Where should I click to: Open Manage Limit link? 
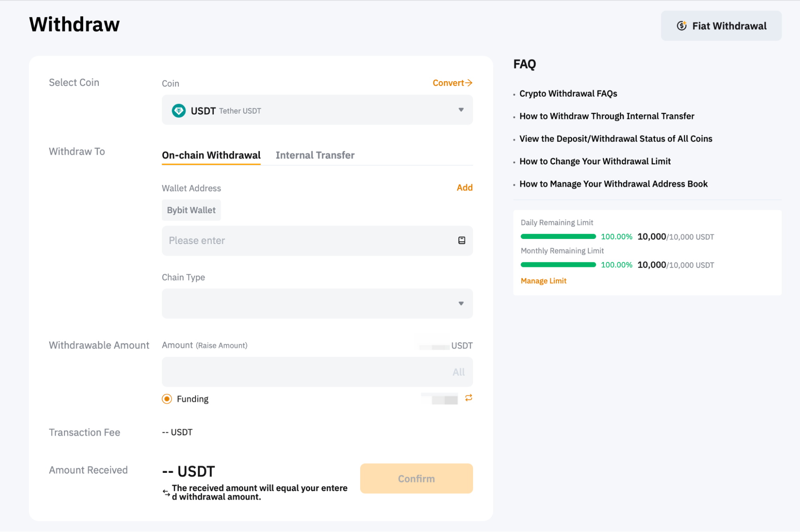[x=543, y=281]
